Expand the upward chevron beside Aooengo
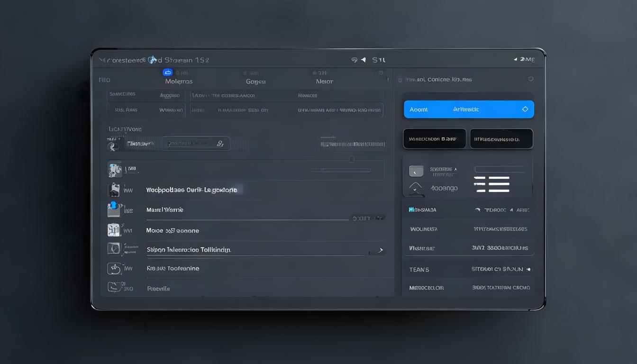637x364 pixels. coord(415,187)
